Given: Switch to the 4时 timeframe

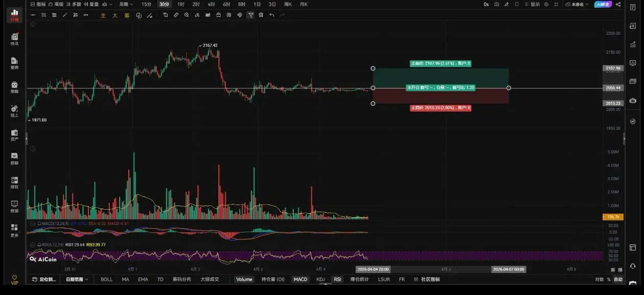Looking at the screenshot, I should tap(211, 4).
